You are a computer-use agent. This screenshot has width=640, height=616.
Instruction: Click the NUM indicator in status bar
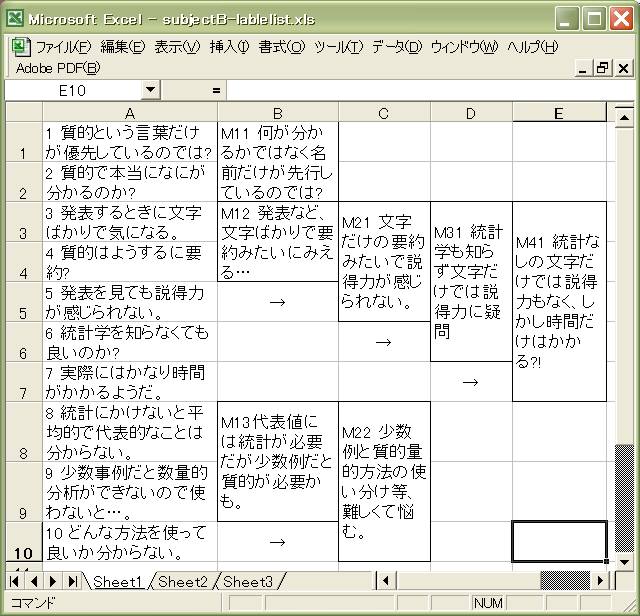tap(488, 603)
